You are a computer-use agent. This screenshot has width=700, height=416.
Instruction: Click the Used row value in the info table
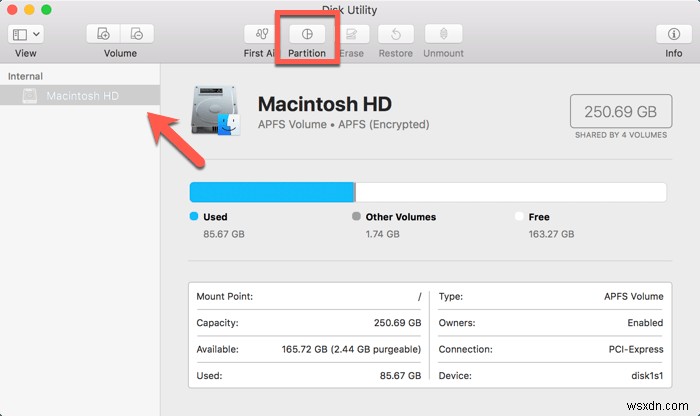click(400, 375)
